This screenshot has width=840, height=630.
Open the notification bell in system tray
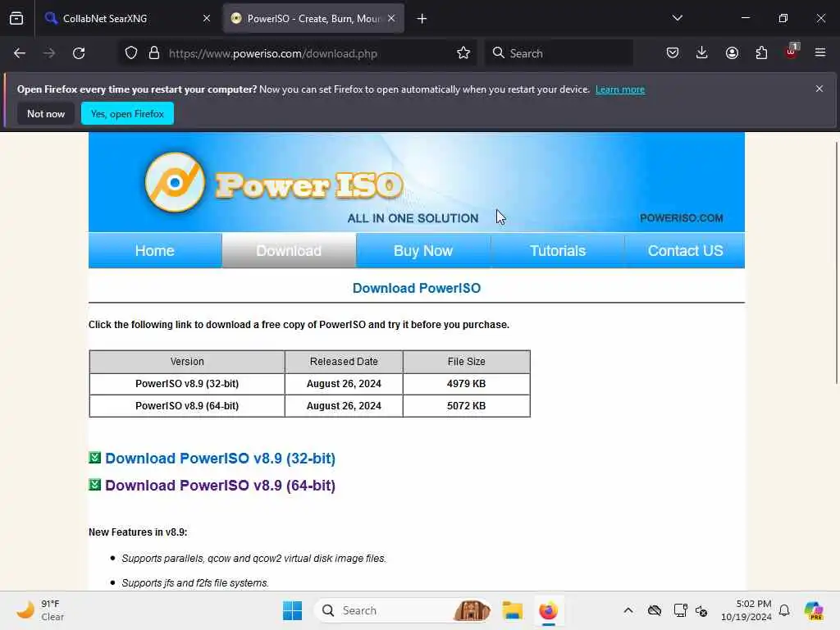(x=784, y=610)
